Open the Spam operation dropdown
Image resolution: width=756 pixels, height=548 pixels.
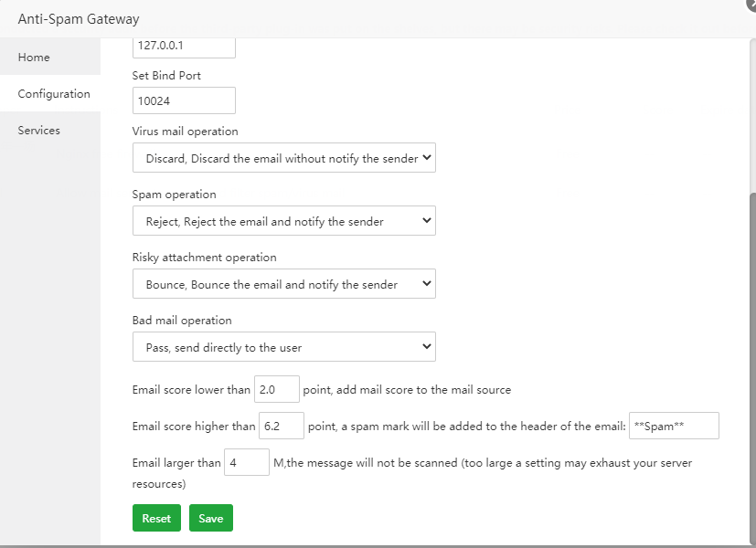click(283, 221)
